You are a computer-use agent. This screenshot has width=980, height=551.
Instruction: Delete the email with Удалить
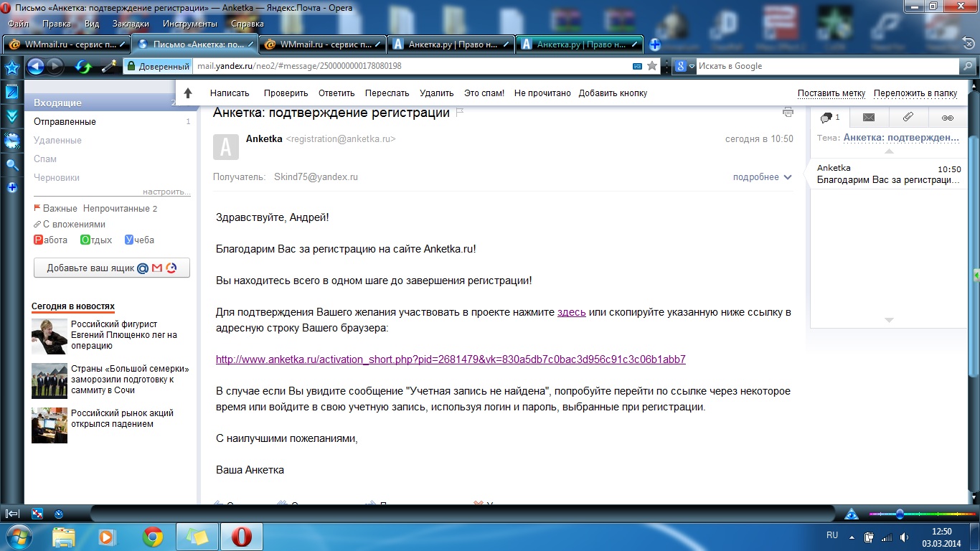(x=437, y=93)
